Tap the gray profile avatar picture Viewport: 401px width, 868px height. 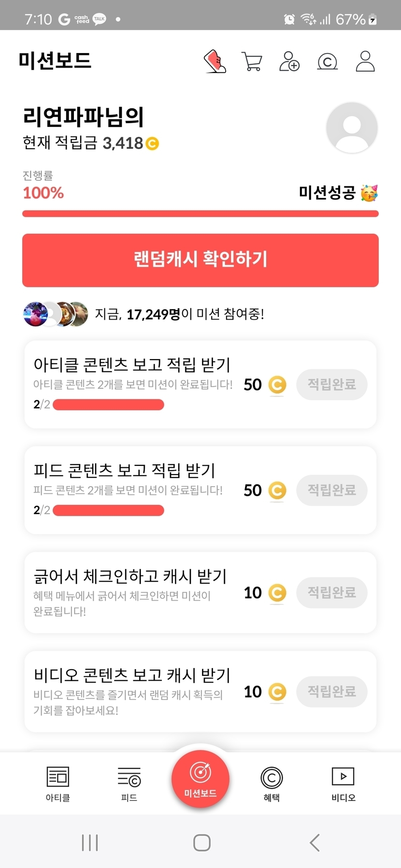(x=352, y=127)
